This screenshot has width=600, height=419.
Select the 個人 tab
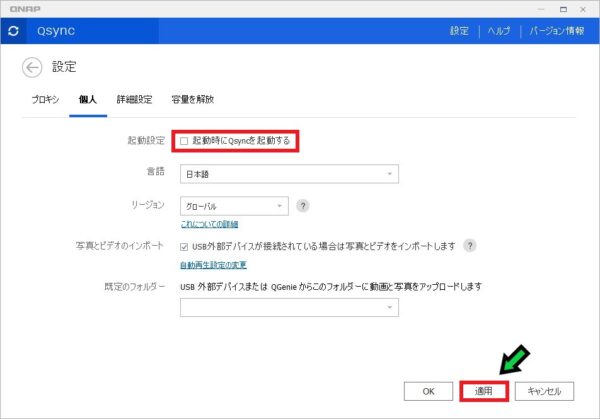coord(88,99)
